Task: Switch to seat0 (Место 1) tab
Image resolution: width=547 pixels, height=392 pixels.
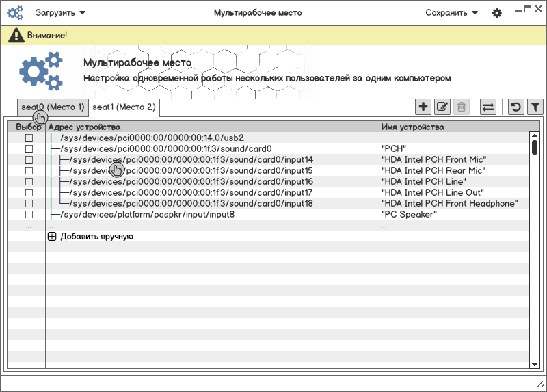Action: click(53, 107)
